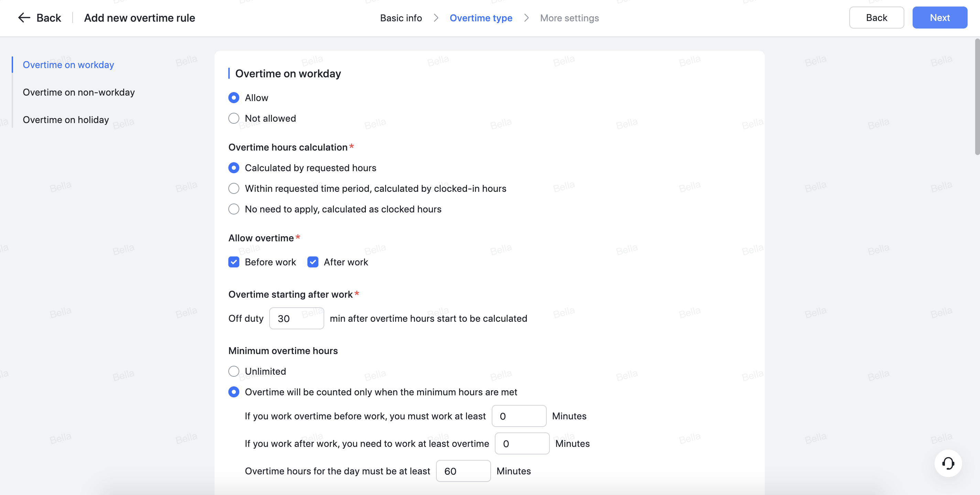Select the Allow option

233,97
